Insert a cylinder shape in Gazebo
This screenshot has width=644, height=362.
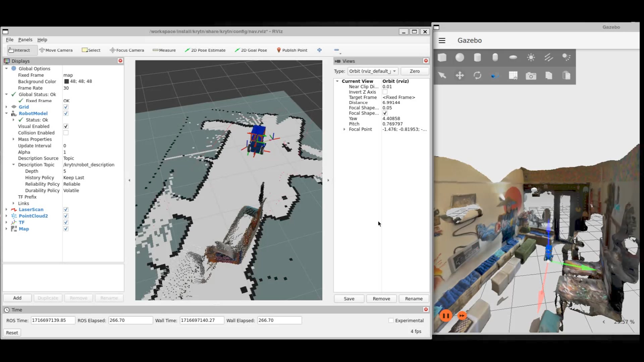point(477,58)
